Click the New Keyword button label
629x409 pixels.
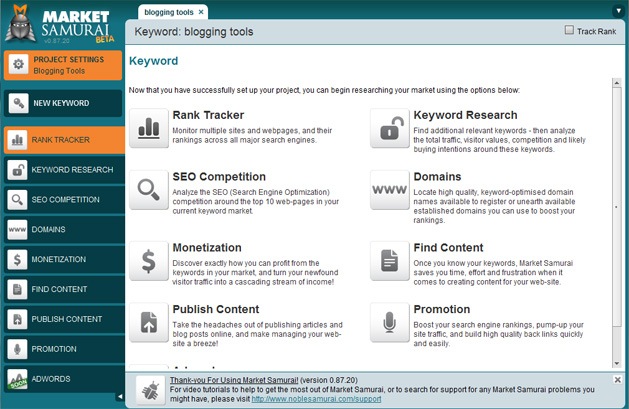coord(61,103)
